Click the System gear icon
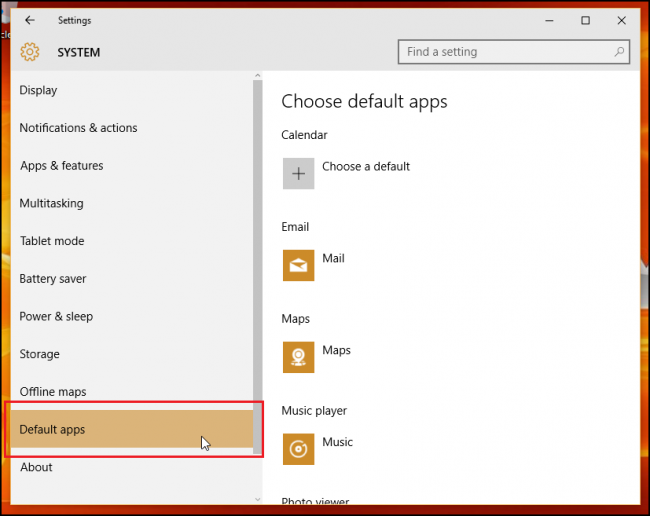 (30, 52)
